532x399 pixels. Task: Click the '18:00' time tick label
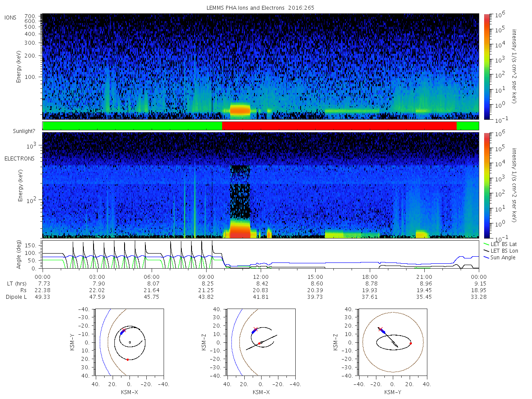click(370, 276)
